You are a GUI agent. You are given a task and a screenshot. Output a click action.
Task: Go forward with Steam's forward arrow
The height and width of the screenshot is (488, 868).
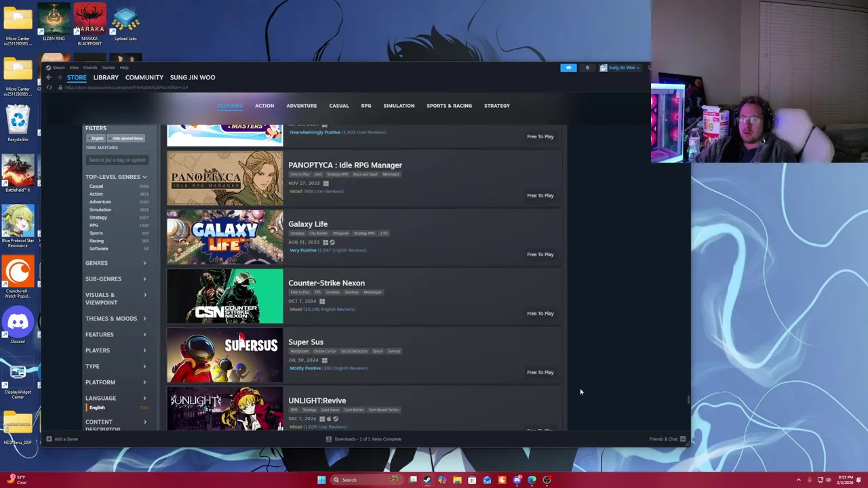pyautogui.click(x=59, y=77)
